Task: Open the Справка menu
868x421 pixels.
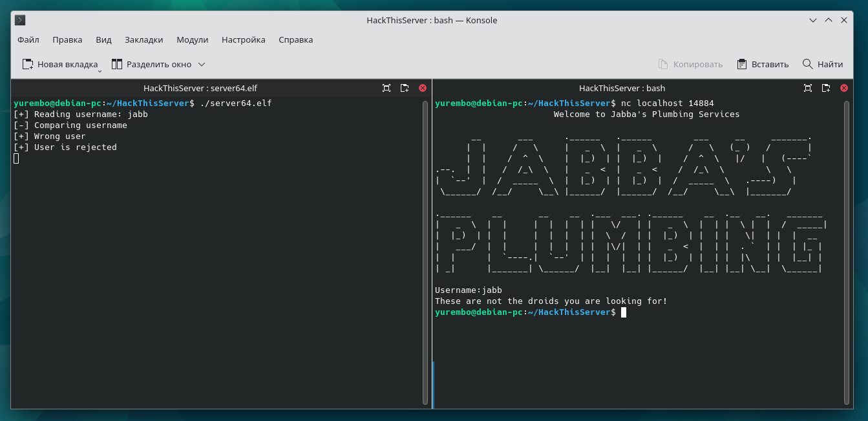Action: click(x=295, y=39)
